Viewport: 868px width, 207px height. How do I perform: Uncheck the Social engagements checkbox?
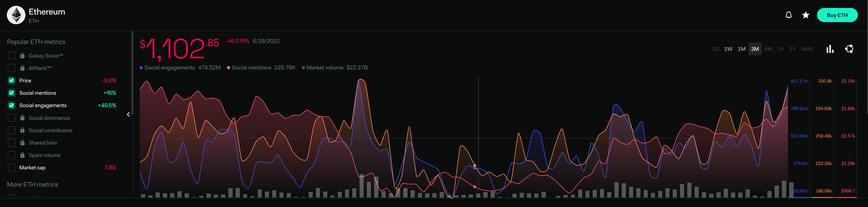point(12,105)
